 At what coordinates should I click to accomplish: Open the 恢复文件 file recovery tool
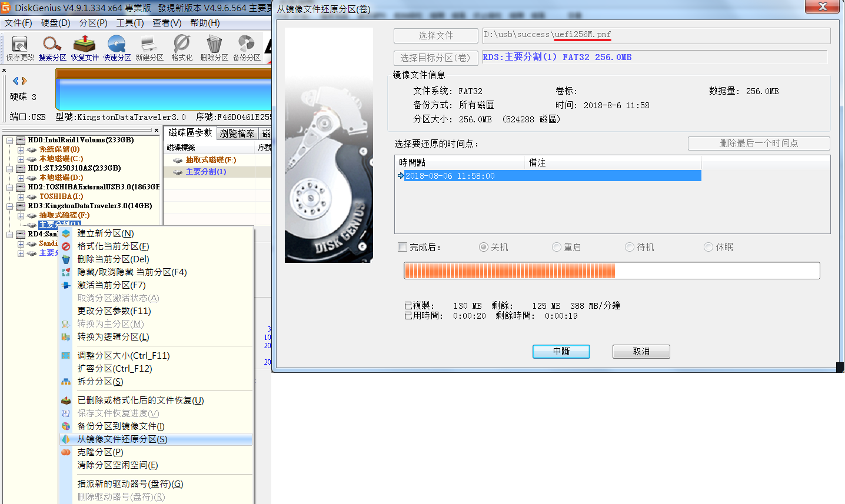[85, 48]
